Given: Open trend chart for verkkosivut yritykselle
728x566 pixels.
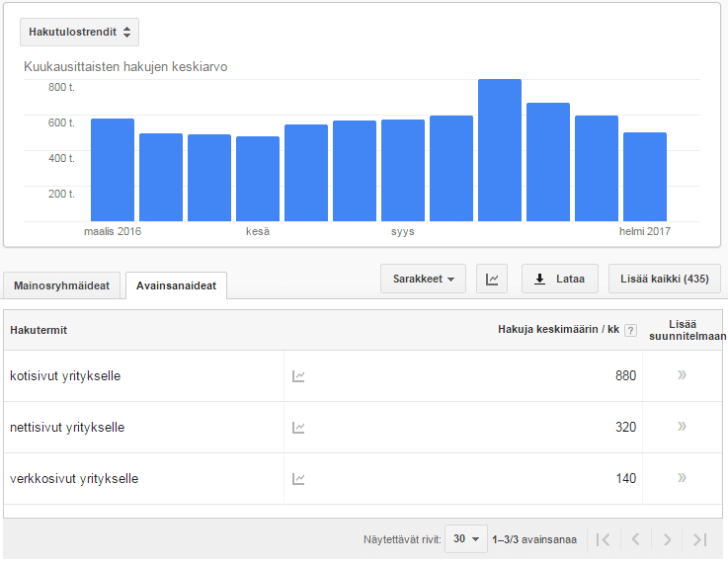Looking at the screenshot, I should coord(298,479).
